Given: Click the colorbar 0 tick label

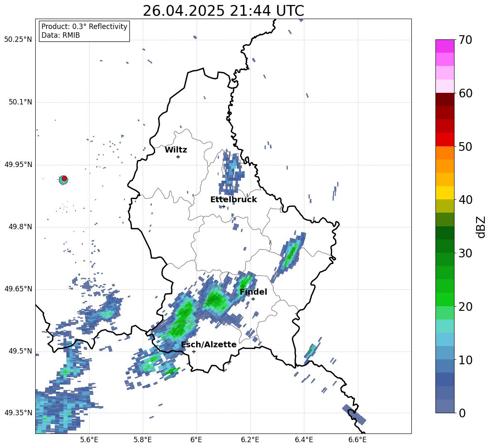Looking at the screenshot, I should coord(462,413).
